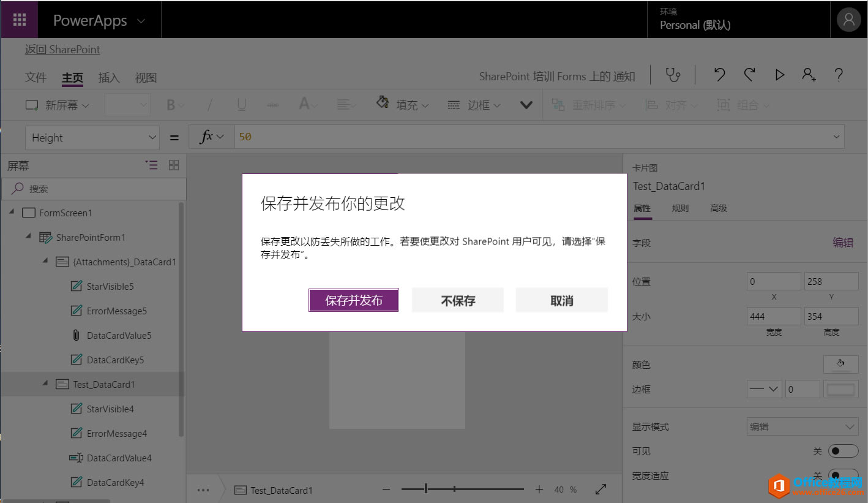Viewport: 868px width, 503px height.
Task: Collapse Test_DataCard1 tree node
Action: pyautogui.click(x=45, y=384)
